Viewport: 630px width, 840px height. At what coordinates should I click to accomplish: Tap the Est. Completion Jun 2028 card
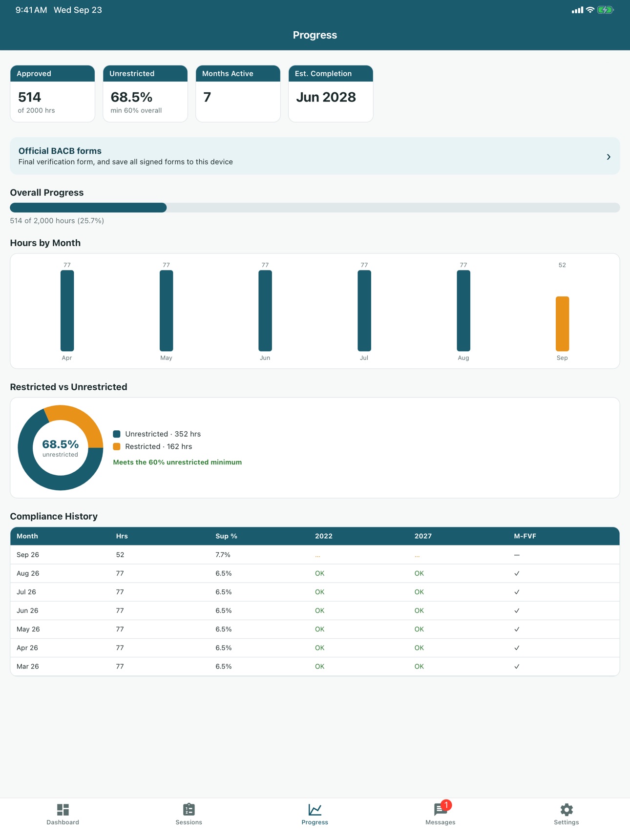(x=331, y=94)
